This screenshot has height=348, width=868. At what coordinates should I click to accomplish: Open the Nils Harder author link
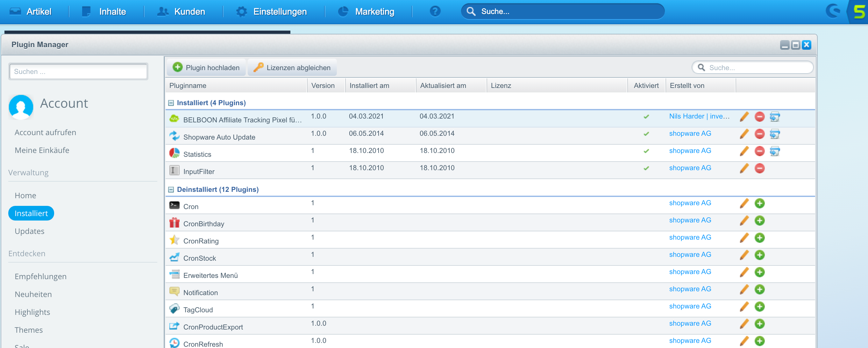(x=699, y=116)
